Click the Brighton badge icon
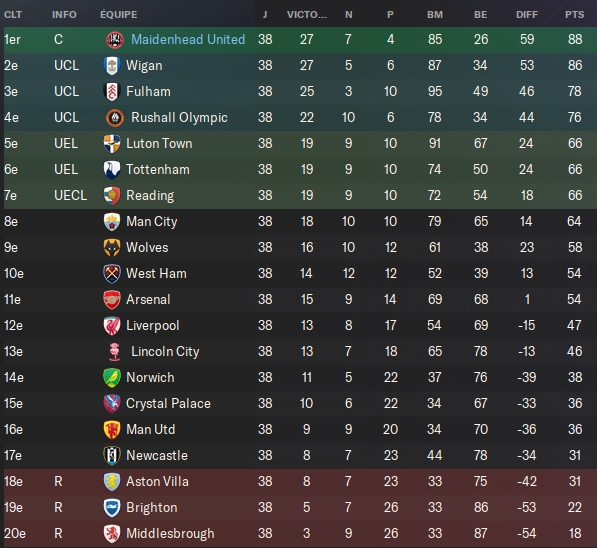Viewport: 597px width, 548px height. pos(112,508)
